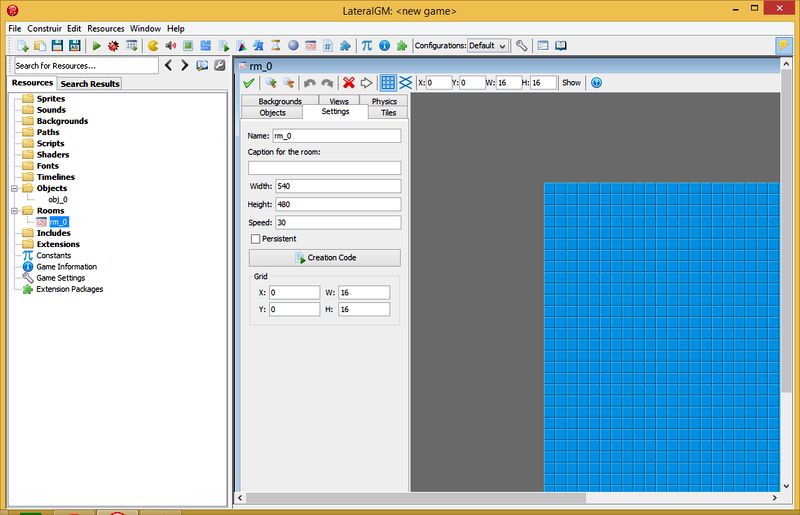Image resolution: width=800 pixels, height=515 pixels.
Task: Create a new sprite with Pac-Man icon
Action: (153, 46)
